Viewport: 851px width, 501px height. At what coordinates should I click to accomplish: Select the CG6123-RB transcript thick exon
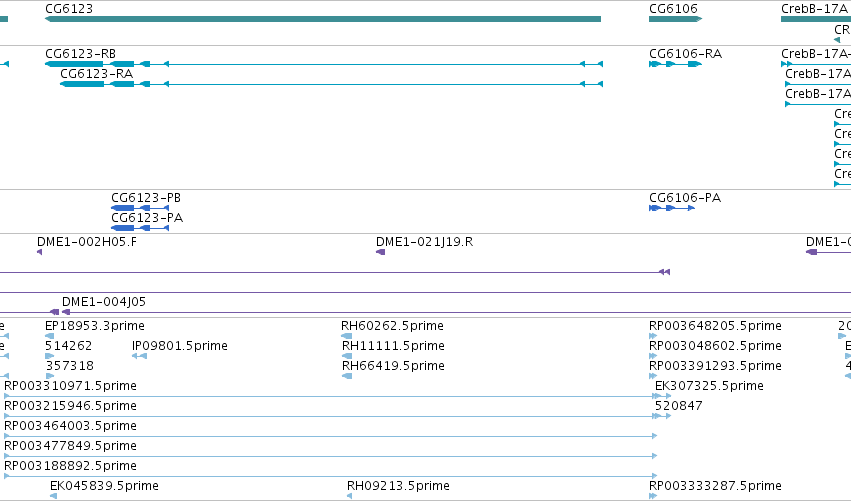point(74,64)
